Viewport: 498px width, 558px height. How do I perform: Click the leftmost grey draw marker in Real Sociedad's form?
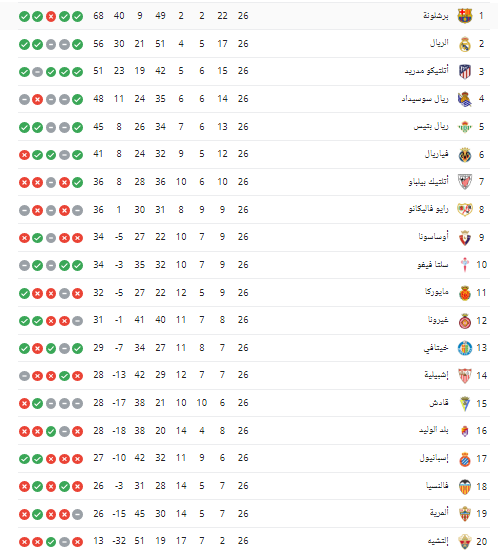coord(24,99)
